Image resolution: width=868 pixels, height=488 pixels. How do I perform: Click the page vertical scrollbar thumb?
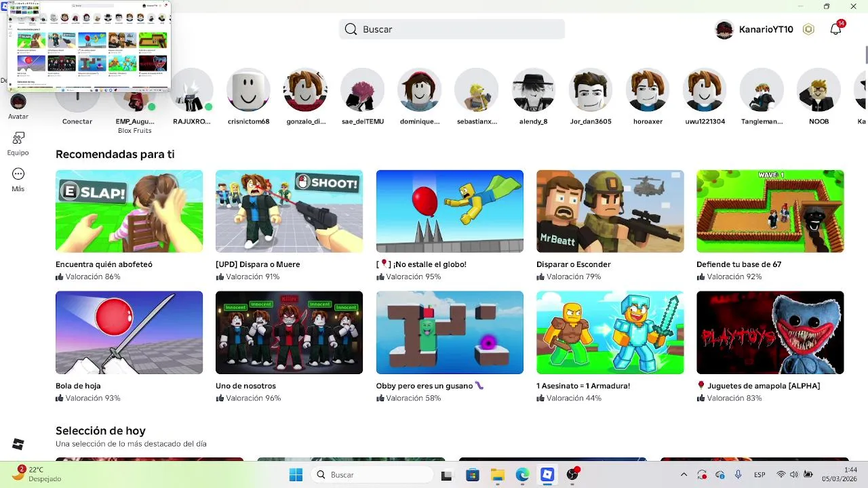(x=866, y=54)
